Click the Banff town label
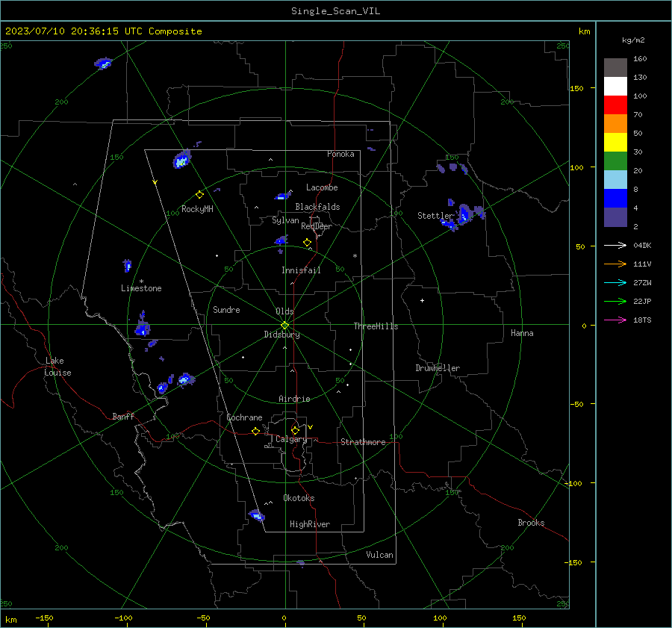This screenshot has width=672, height=628. pos(123,416)
